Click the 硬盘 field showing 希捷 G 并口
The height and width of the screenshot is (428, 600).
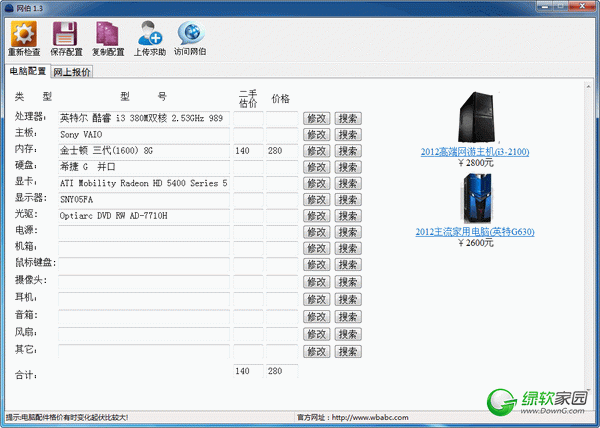(144, 167)
